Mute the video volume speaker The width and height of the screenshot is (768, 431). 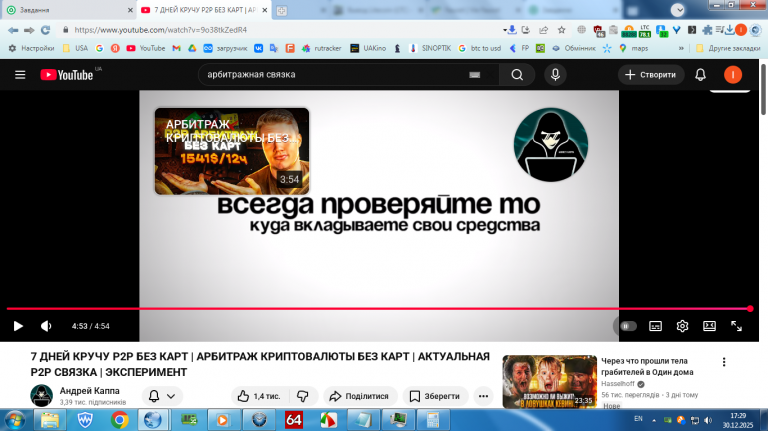[x=46, y=326]
